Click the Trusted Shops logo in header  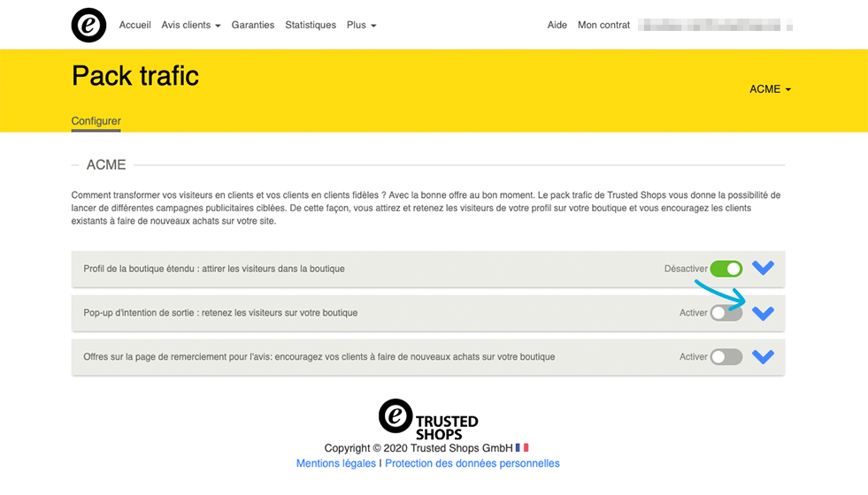click(88, 25)
